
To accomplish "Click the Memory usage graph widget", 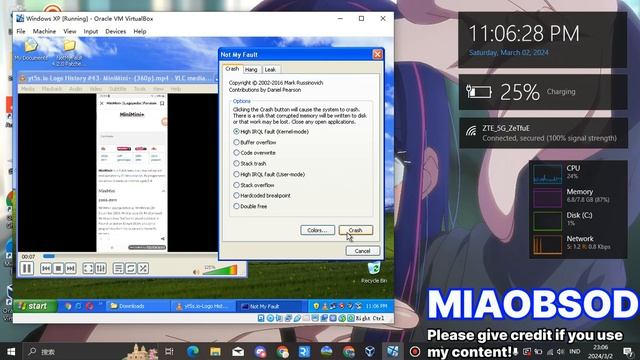I will coord(547,197).
